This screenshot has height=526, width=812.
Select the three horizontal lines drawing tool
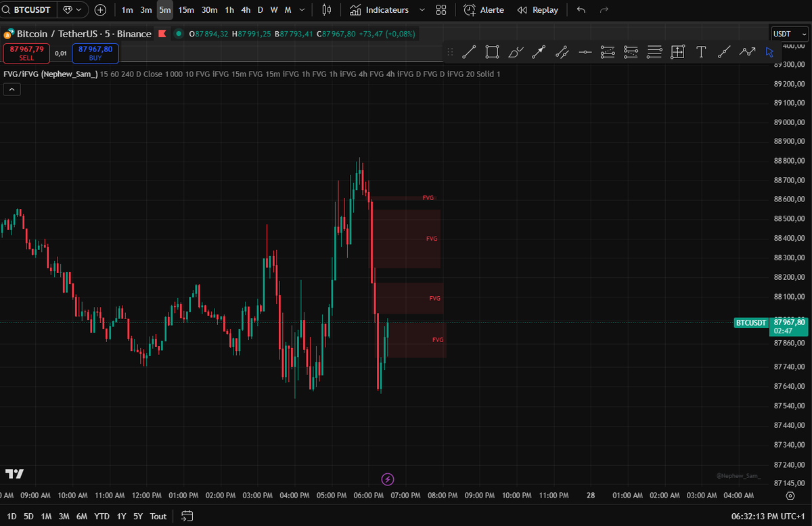[x=654, y=51]
